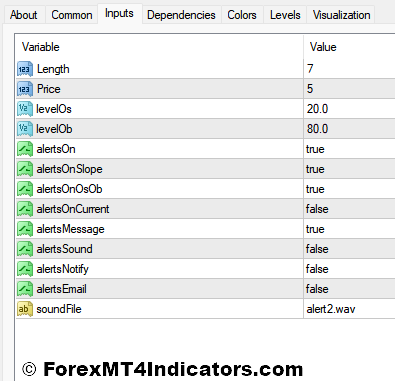Click the boolean icon beside alertsOnSlope
The width and height of the screenshot is (395, 381).
coord(25,169)
